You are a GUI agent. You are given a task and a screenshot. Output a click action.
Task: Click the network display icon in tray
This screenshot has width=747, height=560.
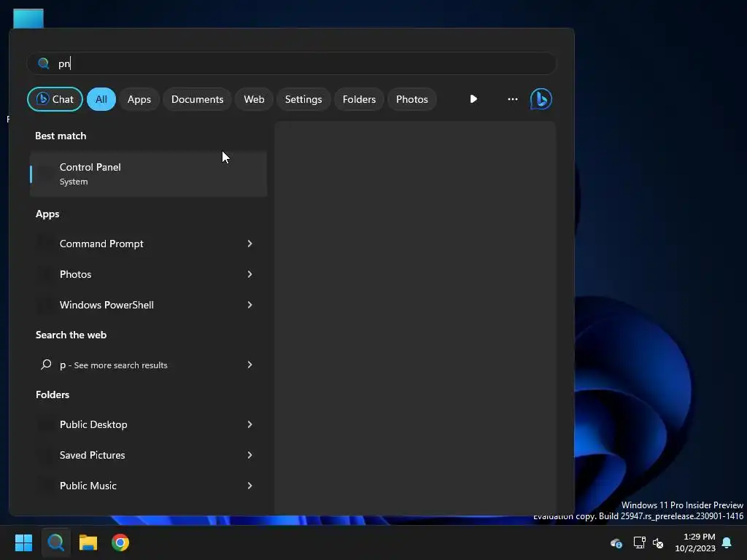click(x=639, y=542)
